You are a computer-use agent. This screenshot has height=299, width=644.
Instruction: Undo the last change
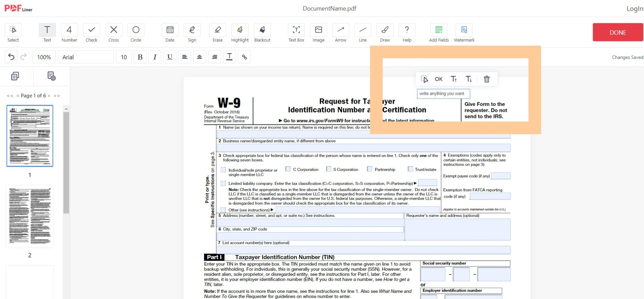11,57
